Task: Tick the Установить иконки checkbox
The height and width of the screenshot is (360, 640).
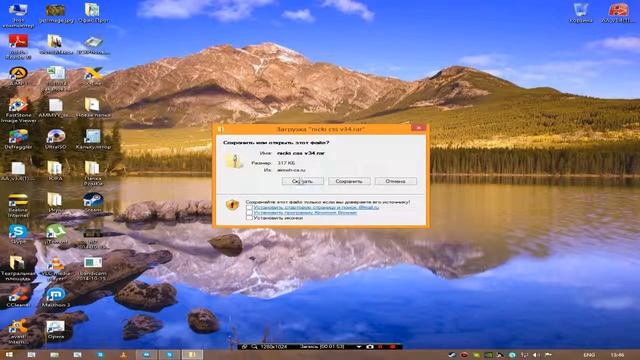Action: [x=249, y=218]
